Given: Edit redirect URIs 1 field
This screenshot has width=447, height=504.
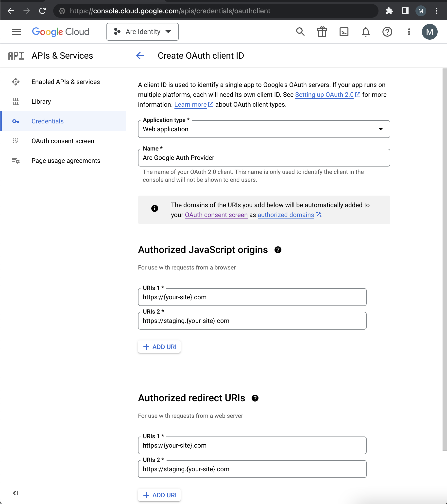Looking at the screenshot, I should coord(252,445).
